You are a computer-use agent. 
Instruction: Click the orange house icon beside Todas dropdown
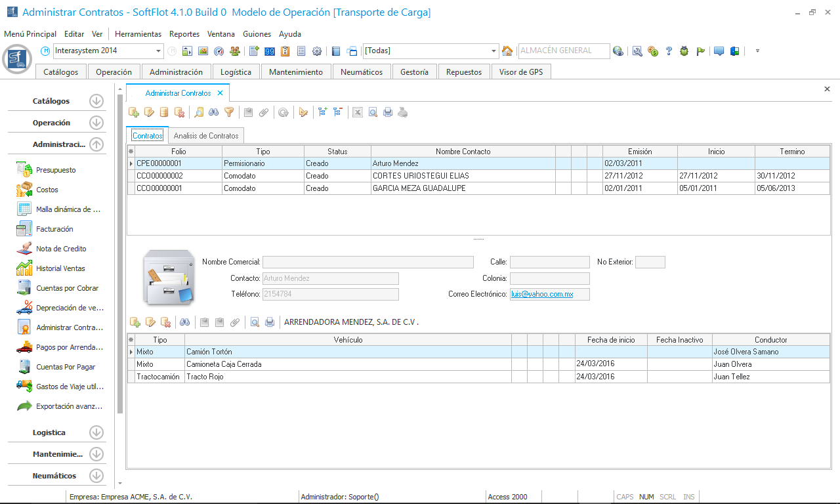pos(507,51)
